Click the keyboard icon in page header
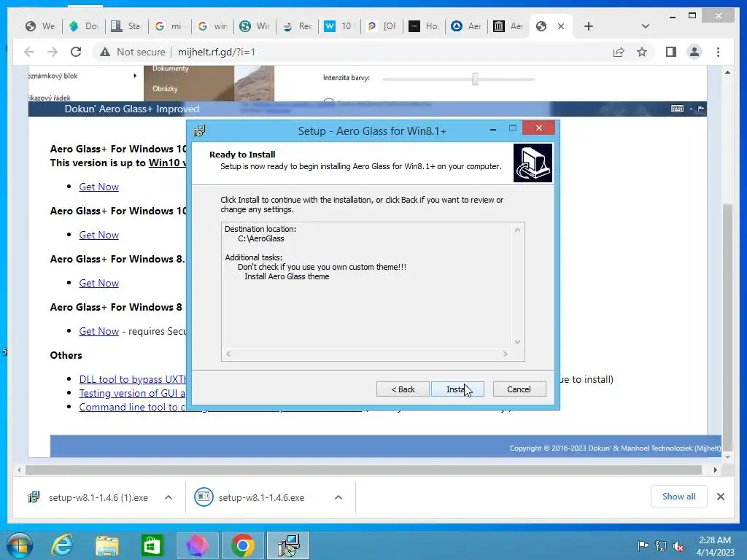 pyautogui.click(x=677, y=109)
